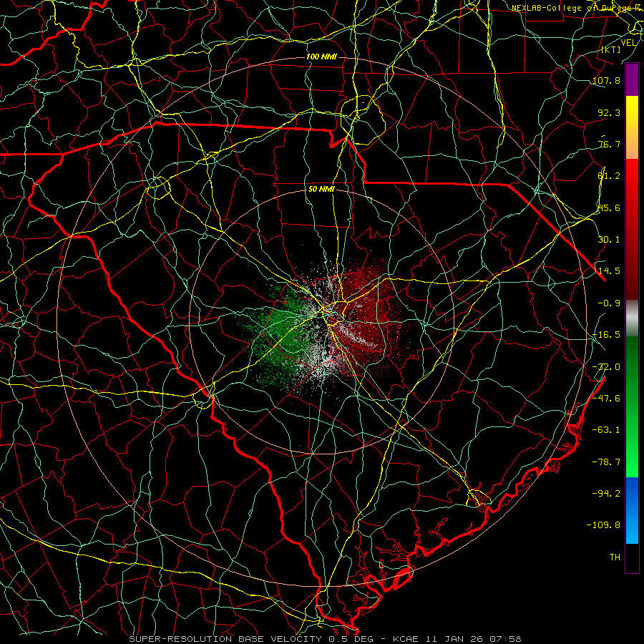Click the -94.2 legend value
Viewport: 644px width, 644px height.
pyautogui.click(x=606, y=493)
